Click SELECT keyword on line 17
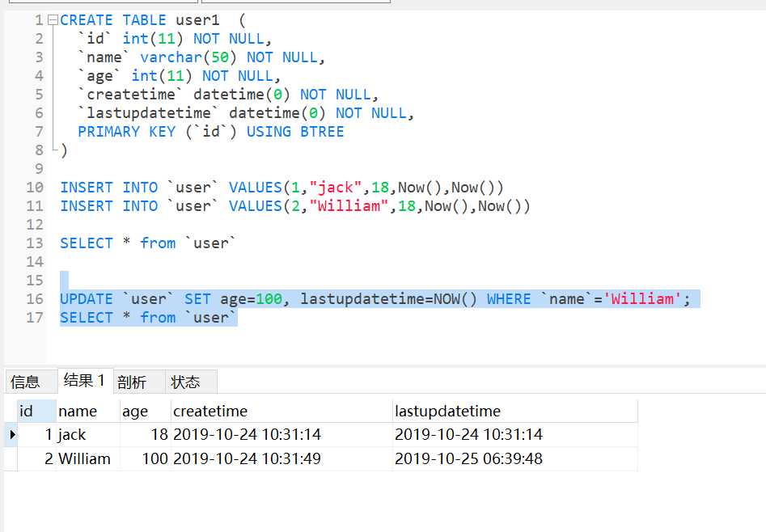The image size is (766, 532). tap(87, 318)
